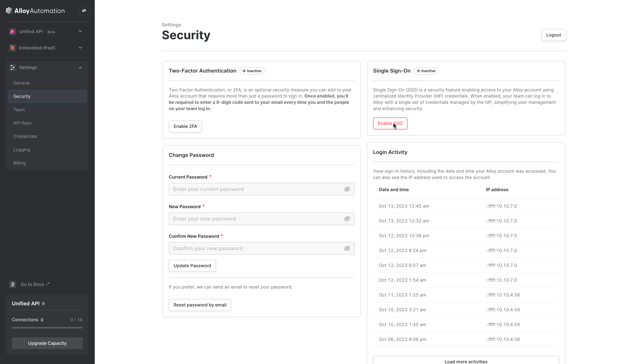
Task: Go to Credentials settings
Action: [x=47, y=136]
